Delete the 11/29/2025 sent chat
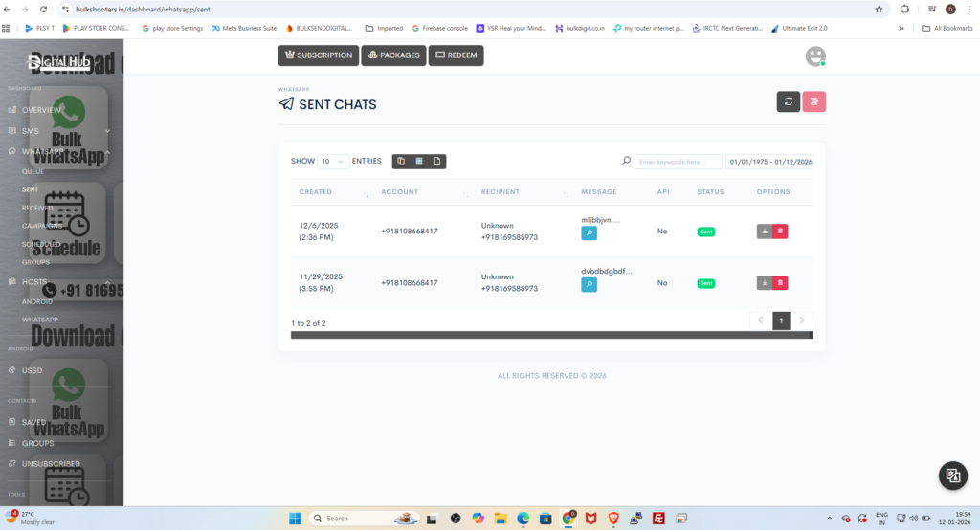Viewport: 980px width, 530px height. [780, 282]
